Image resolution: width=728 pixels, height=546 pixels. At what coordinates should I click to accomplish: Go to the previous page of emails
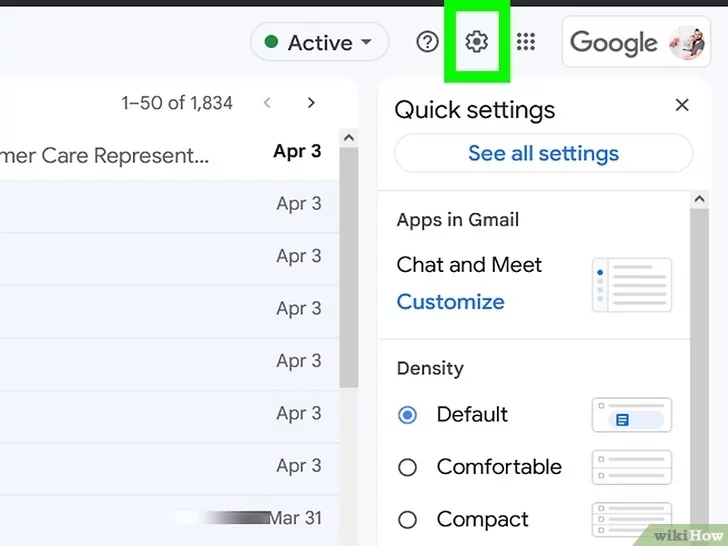coord(267,103)
